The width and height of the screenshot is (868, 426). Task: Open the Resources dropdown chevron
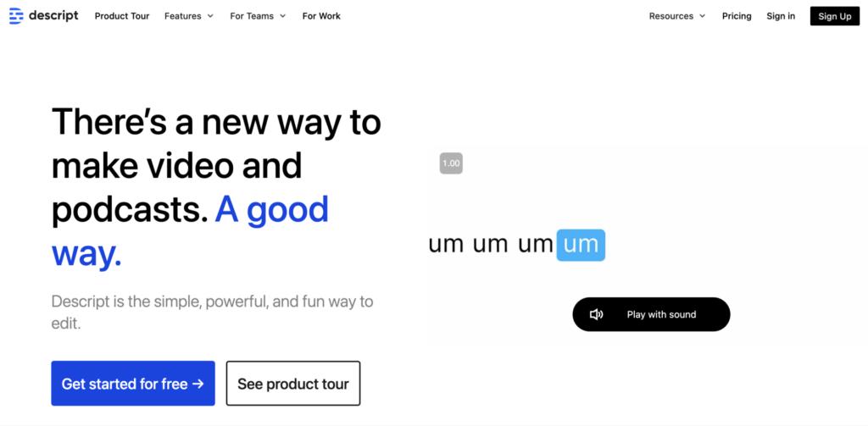(703, 16)
